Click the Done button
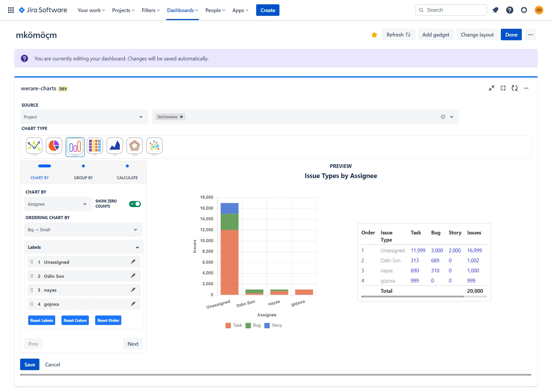This screenshot has width=552, height=392. [511, 35]
